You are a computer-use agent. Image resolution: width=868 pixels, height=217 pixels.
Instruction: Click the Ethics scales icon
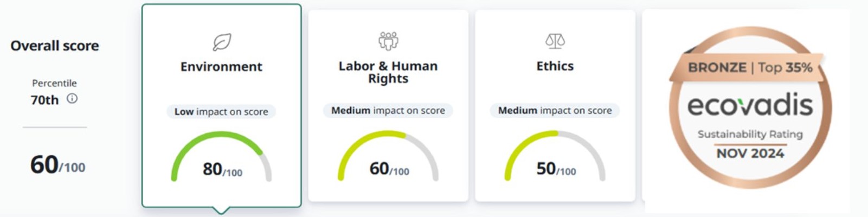(555, 41)
